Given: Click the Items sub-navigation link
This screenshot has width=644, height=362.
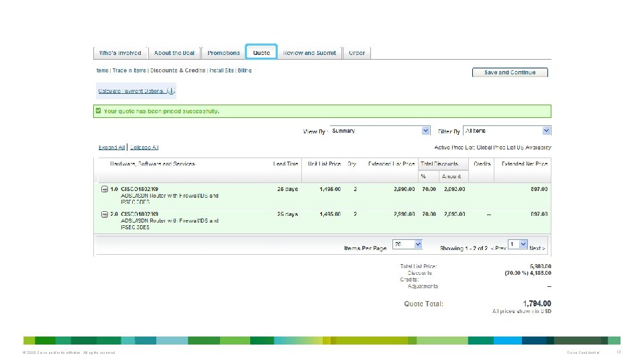Looking at the screenshot, I should pos(102,70).
